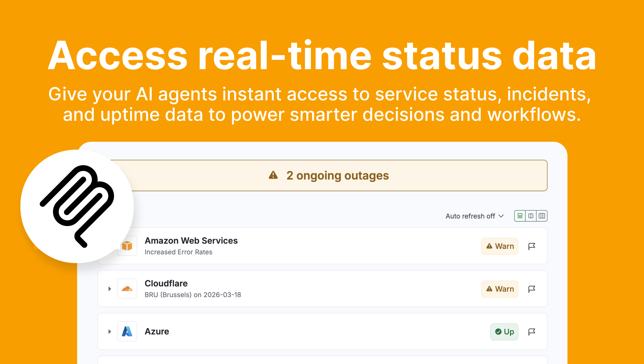Flag the Azure service row
This screenshot has height=364, width=644.
[x=532, y=332]
